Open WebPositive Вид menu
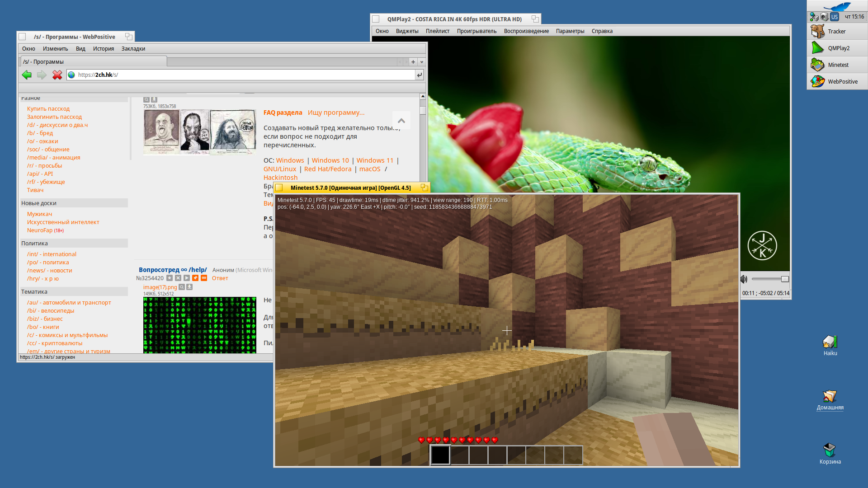The height and width of the screenshot is (488, 868). 80,49
